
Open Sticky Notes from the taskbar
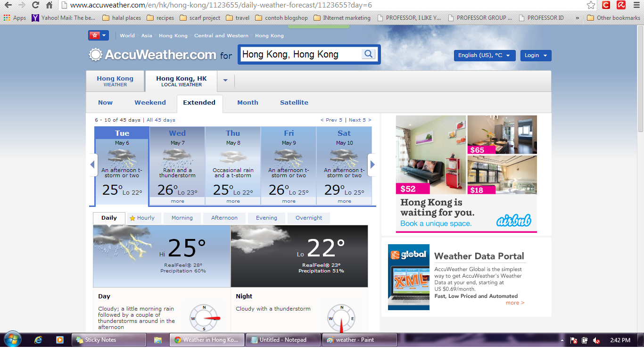109,340
